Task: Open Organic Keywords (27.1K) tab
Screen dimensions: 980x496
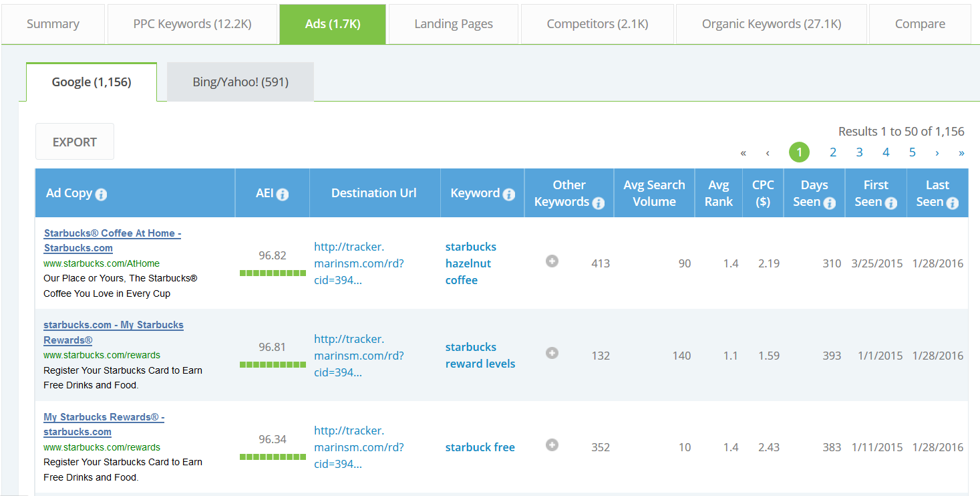Action: coord(772,24)
